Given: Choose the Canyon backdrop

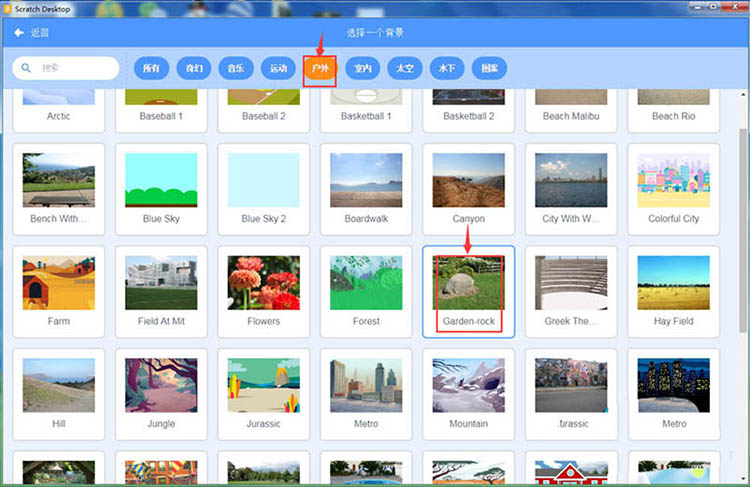Looking at the screenshot, I should click(x=468, y=189).
